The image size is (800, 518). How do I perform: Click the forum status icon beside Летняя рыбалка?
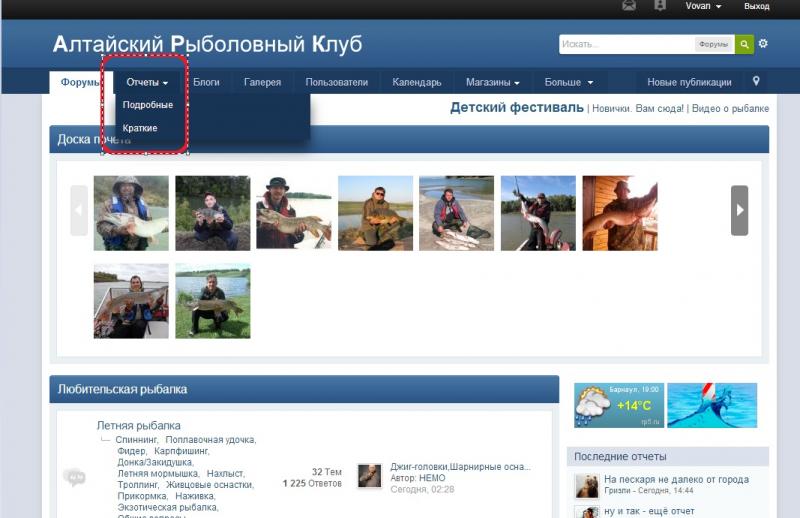coord(74,477)
